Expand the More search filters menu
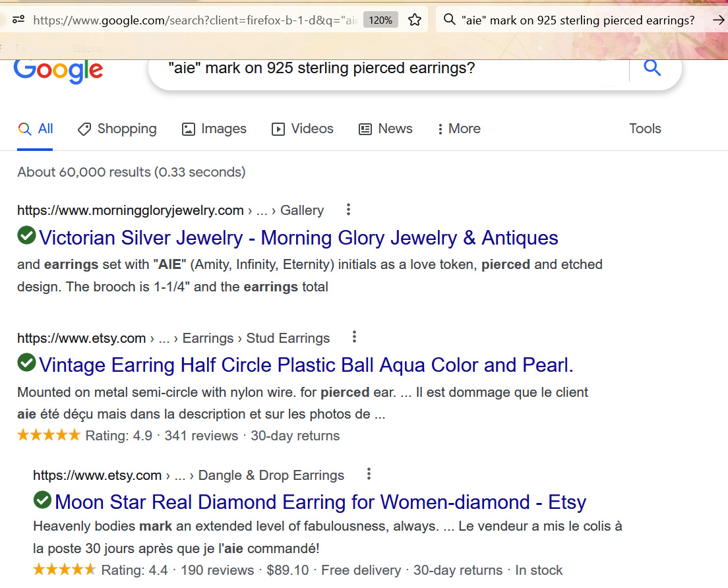 [459, 129]
